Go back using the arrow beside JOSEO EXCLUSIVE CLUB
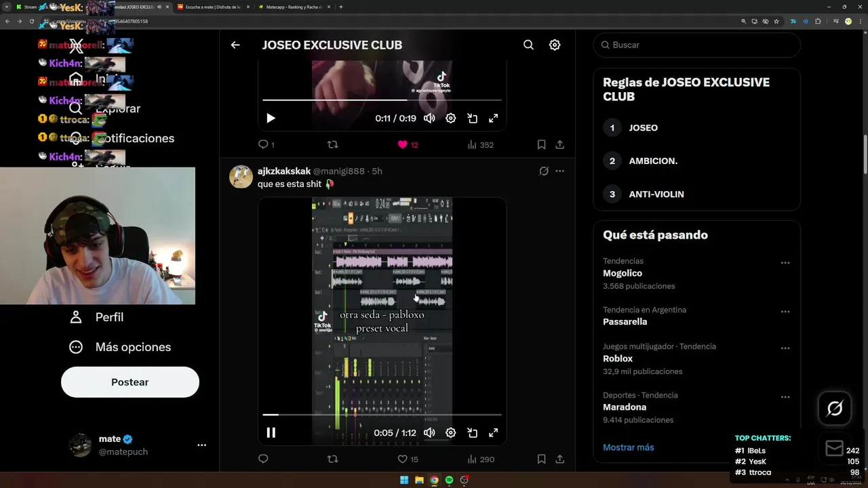Viewport: 868px width, 488px height. pyautogui.click(x=235, y=45)
